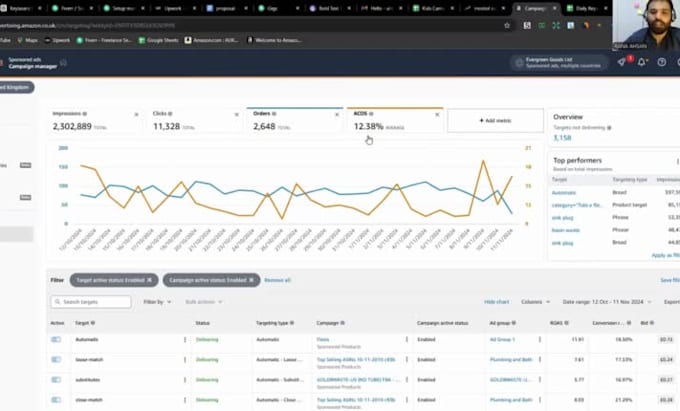
Task: Open kebab menu on Top performers panel
Action: 677,161
